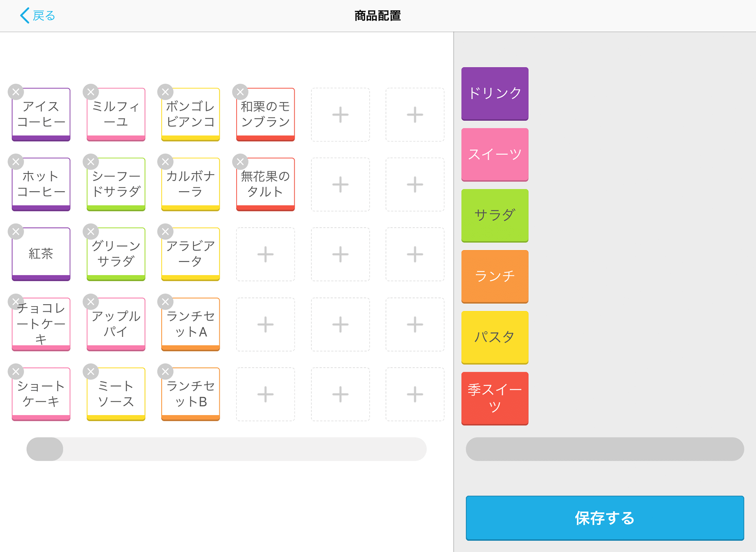Select the ランチセットB product tile

click(x=191, y=394)
